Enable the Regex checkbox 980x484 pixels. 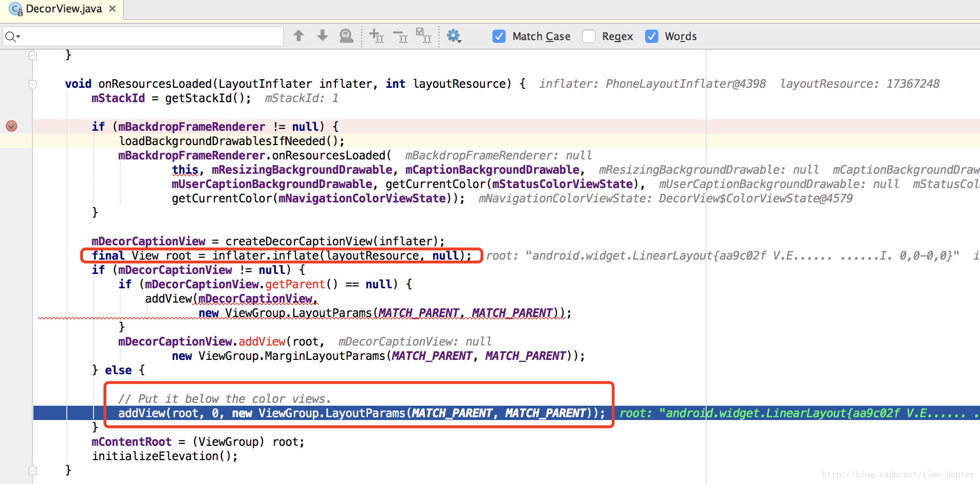(589, 36)
